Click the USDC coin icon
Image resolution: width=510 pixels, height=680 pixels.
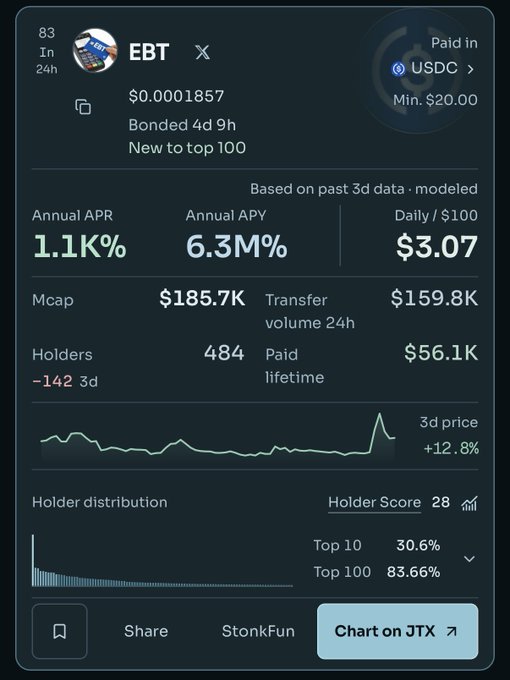[x=398, y=69]
